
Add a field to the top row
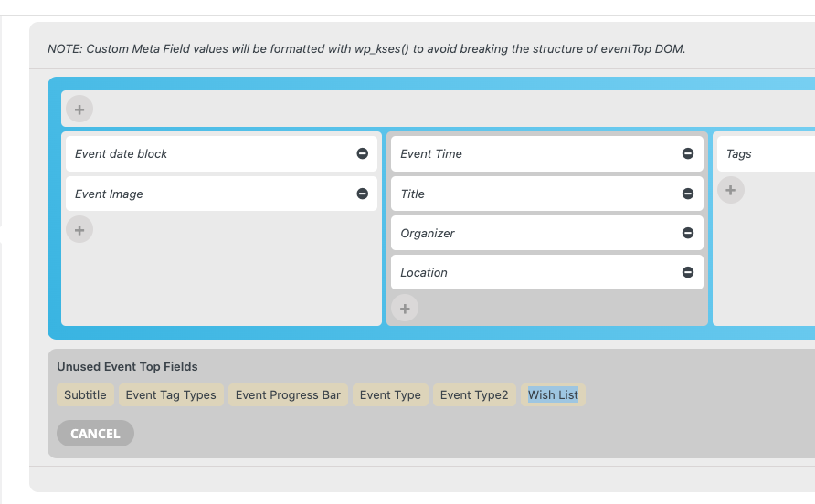[79, 110]
